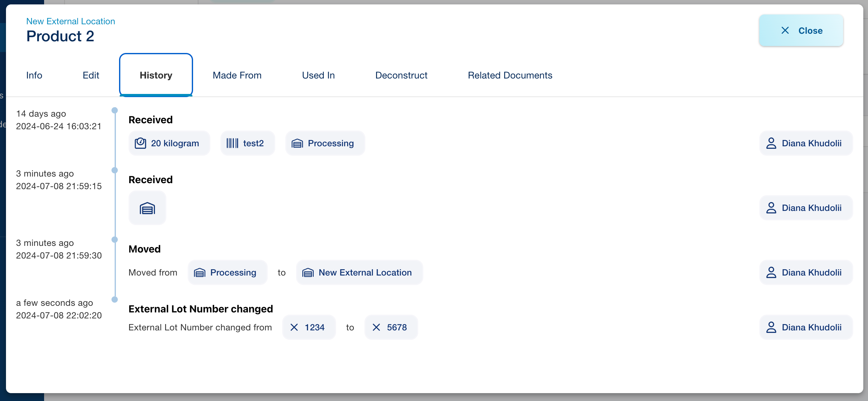868x401 pixels.
Task: Switch to the Info tab
Action: click(34, 75)
